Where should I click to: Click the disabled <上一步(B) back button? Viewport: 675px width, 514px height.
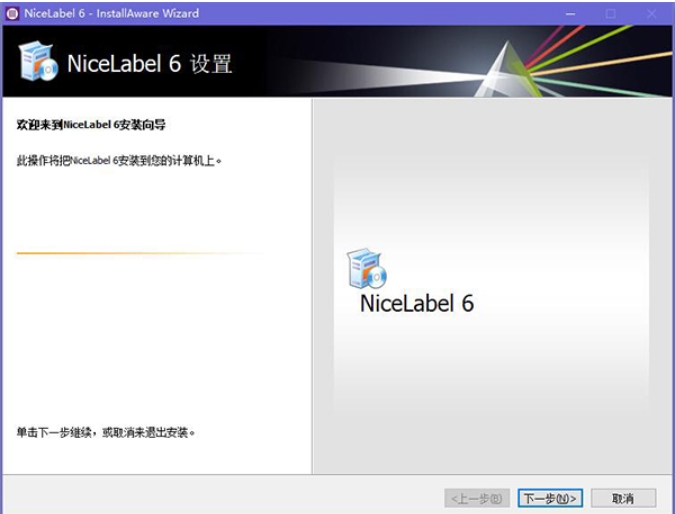pyautogui.click(x=477, y=498)
